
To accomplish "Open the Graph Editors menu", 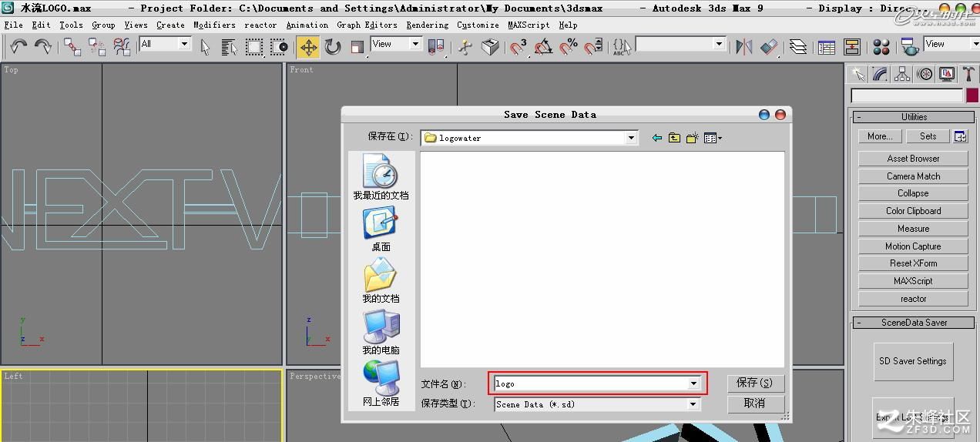I will click(367, 25).
